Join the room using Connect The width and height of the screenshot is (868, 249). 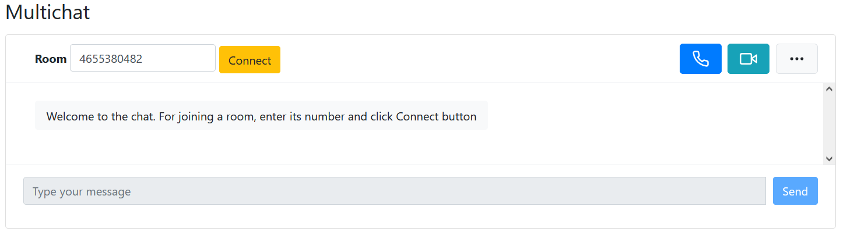249,60
